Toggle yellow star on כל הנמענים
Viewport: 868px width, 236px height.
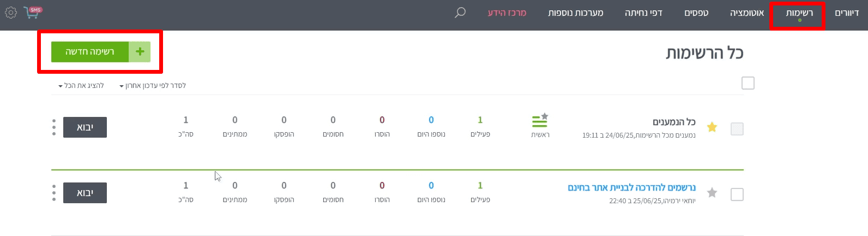click(712, 127)
